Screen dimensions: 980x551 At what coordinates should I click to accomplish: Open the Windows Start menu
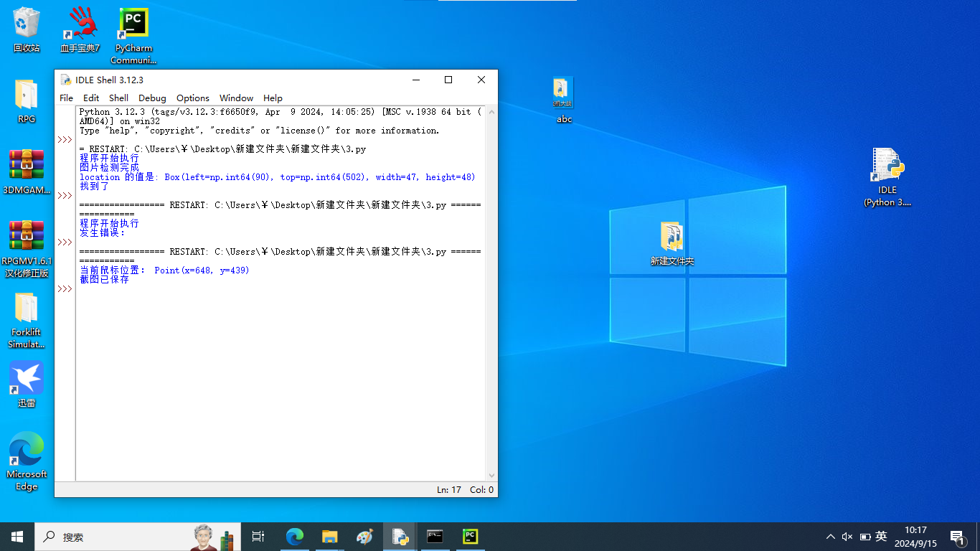coord(17,536)
